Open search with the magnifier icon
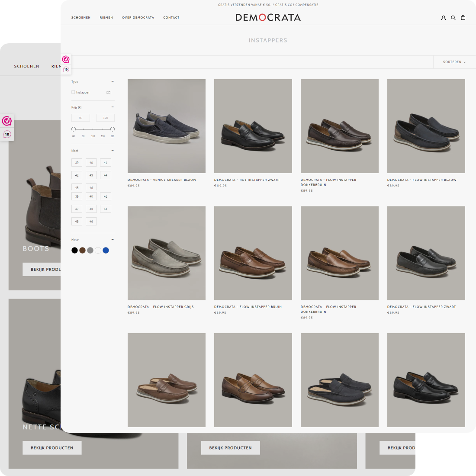This screenshot has width=476, height=476. pos(453,18)
